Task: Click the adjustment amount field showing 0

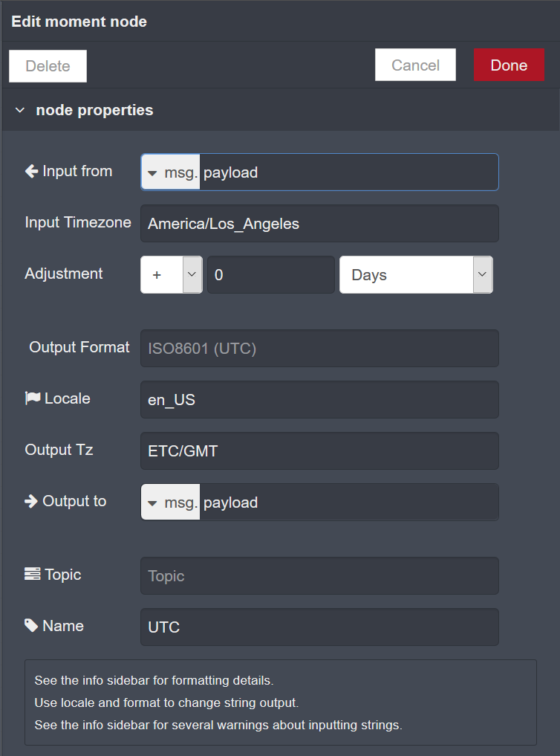Action: 271,275
